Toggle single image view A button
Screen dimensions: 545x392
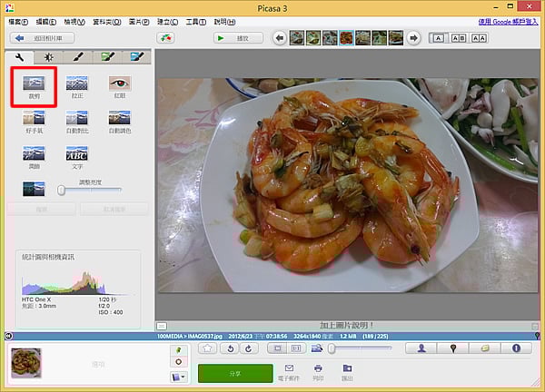click(438, 38)
